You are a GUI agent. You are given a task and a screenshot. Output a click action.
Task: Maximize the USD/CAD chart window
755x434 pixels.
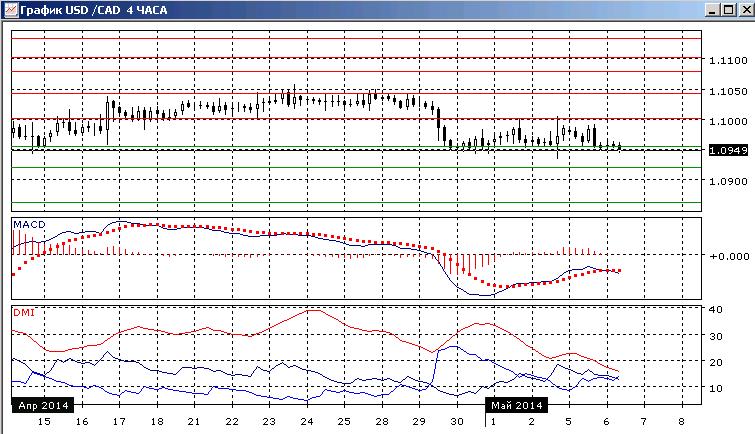point(729,10)
